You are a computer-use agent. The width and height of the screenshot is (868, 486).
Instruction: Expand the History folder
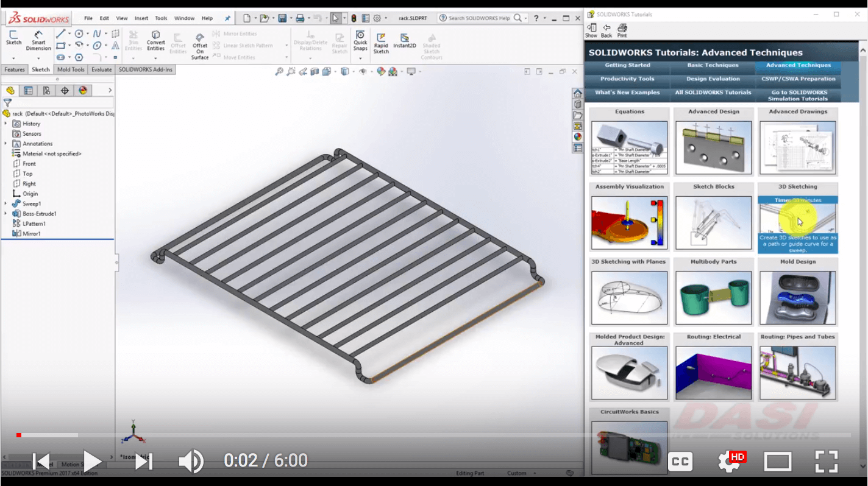pyautogui.click(x=5, y=123)
